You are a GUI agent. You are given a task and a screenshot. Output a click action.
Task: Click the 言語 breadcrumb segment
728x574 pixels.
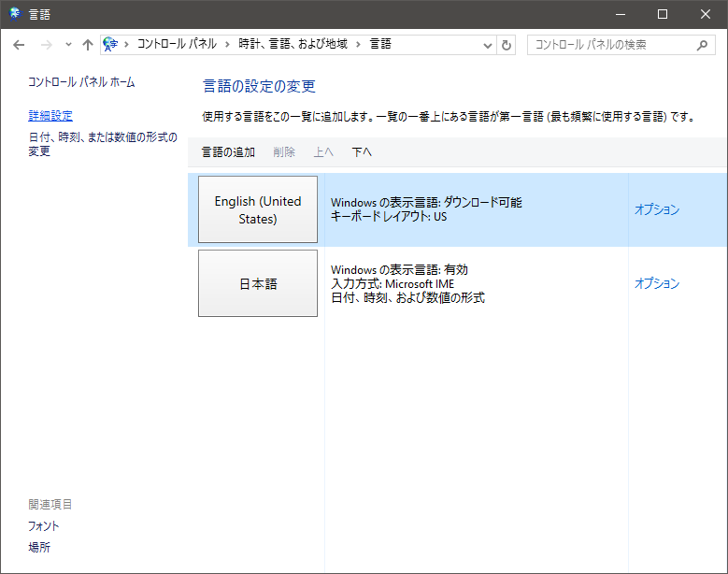click(380, 44)
